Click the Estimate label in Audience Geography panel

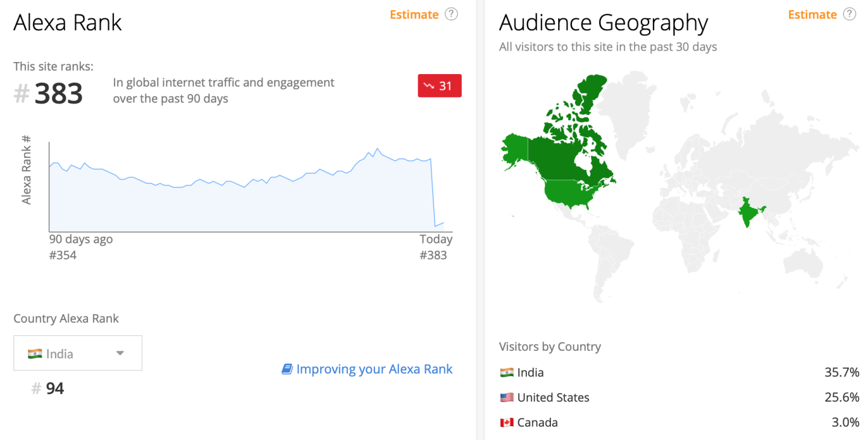[813, 14]
